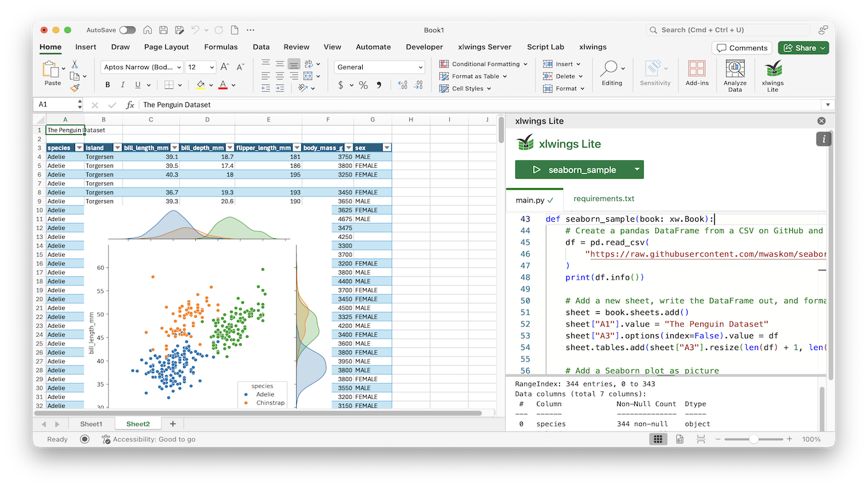Open the font size dropdown

point(211,67)
